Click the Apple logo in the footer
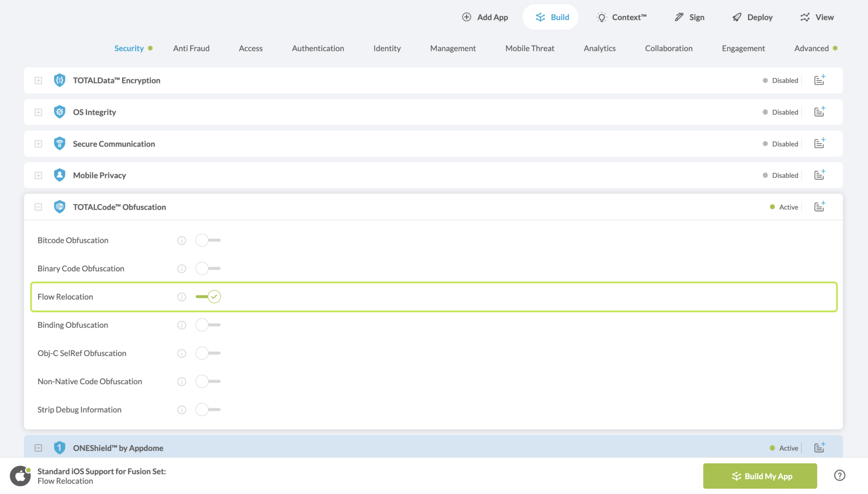 (20, 475)
